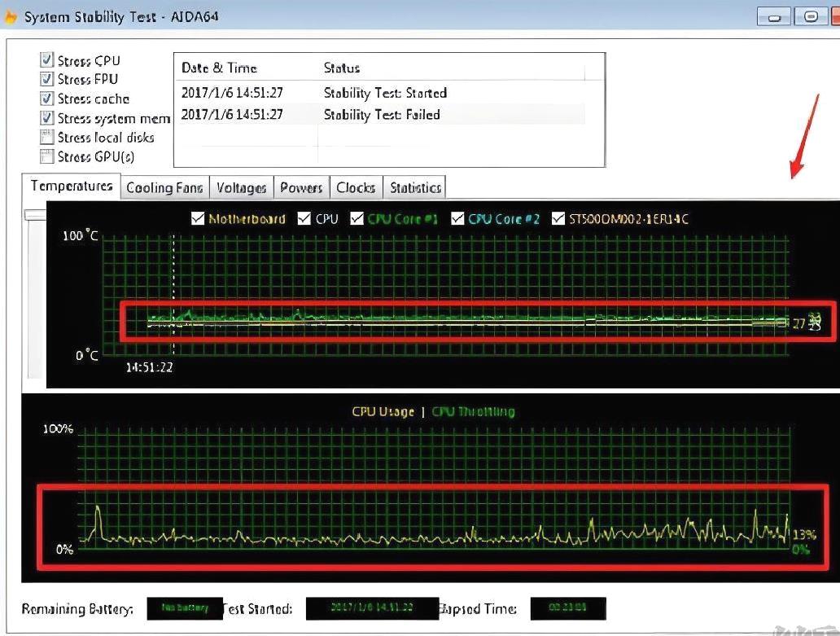Click the CPU Throttling graph label
Image resolution: width=840 pixels, height=636 pixels.
pos(473,411)
